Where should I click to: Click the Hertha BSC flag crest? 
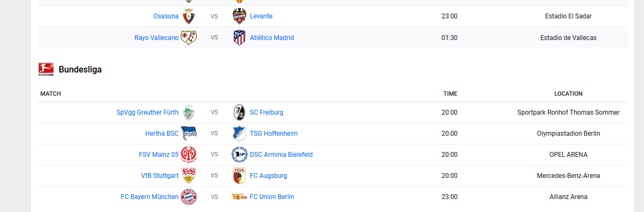click(189, 134)
